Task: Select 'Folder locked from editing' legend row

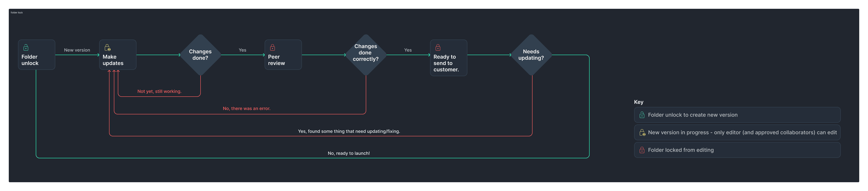Action: tap(737, 150)
